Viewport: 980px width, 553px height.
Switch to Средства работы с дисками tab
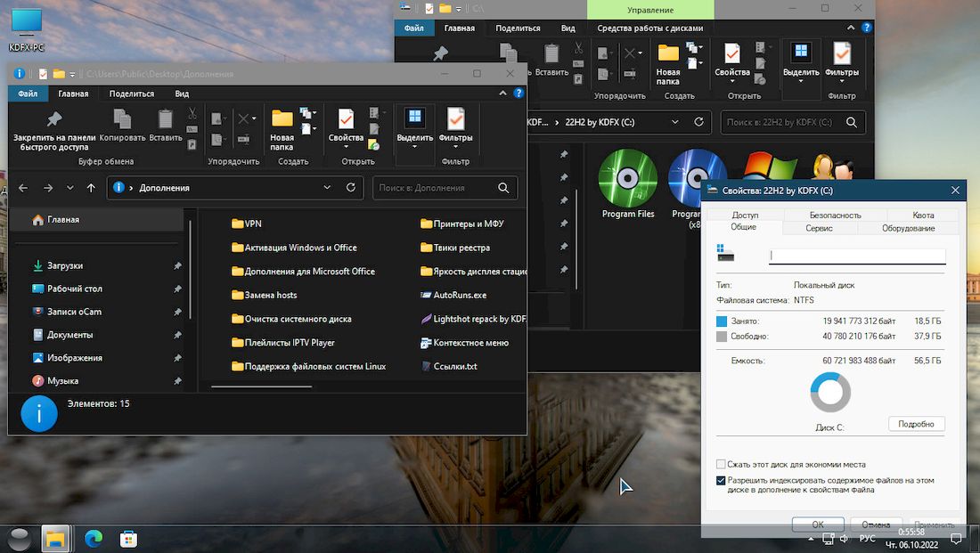[650, 28]
